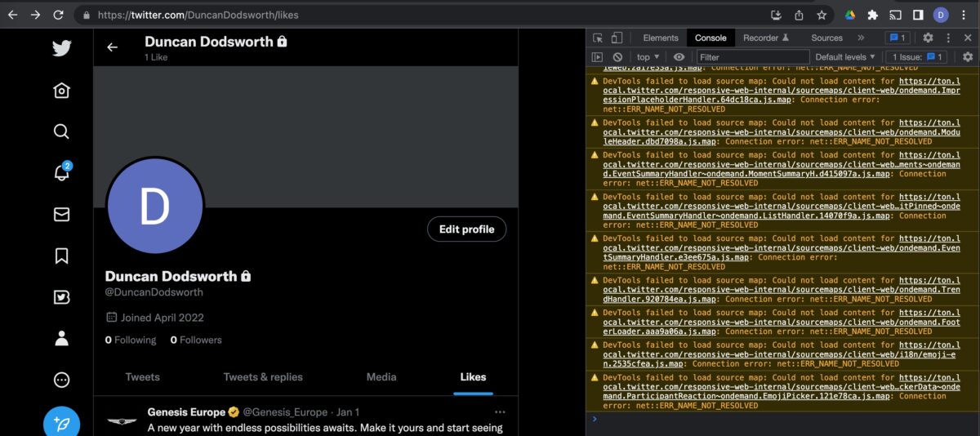
Task: Open the Extensions puzzle icon
Action: (x=872, y=15)
